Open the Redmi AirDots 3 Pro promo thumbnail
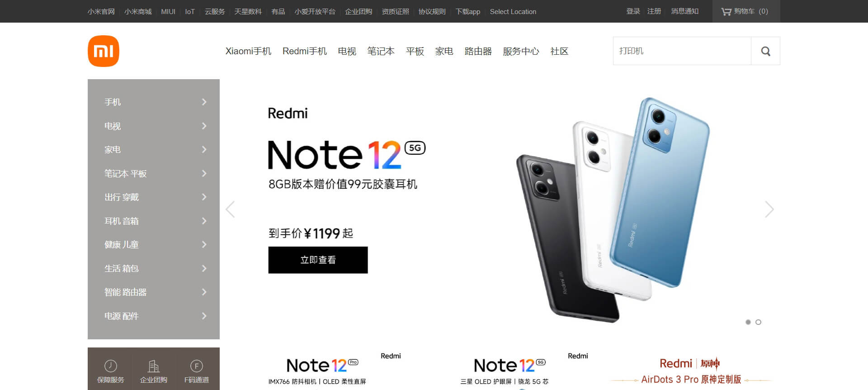 tap(690, 371)
